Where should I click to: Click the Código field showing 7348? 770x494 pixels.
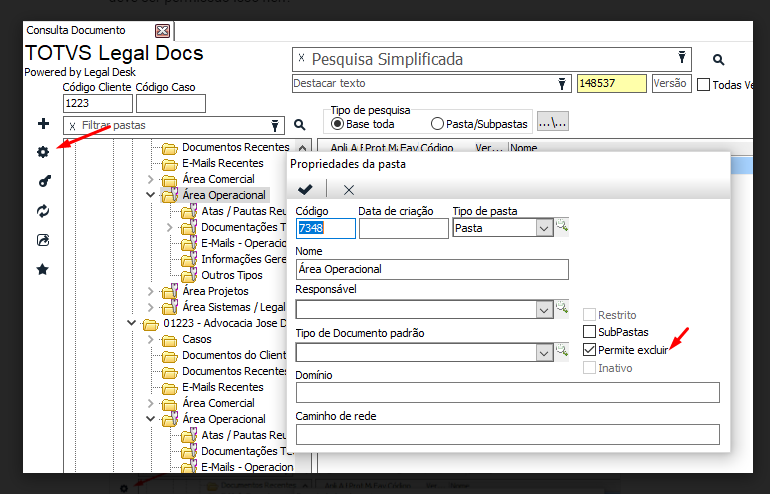(326, 228)
